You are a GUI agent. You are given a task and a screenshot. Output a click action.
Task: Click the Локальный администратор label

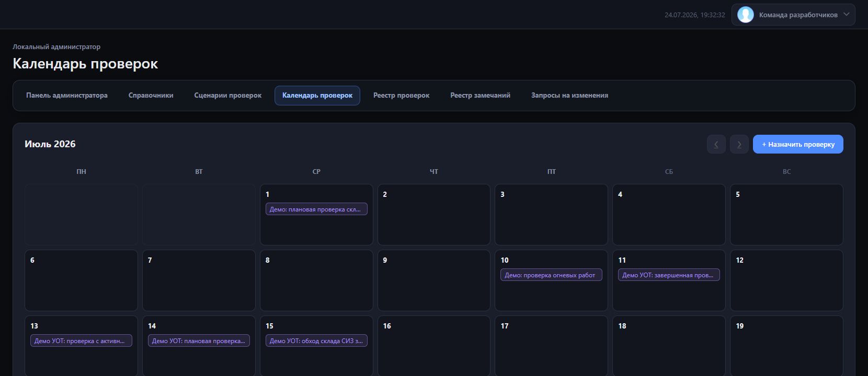(56, 47)
